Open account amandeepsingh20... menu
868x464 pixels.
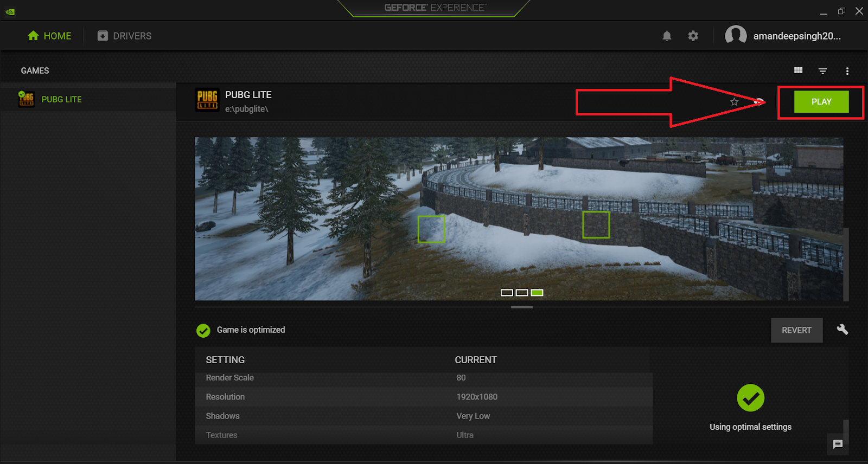pyautogui.click(x=796, y=36)
